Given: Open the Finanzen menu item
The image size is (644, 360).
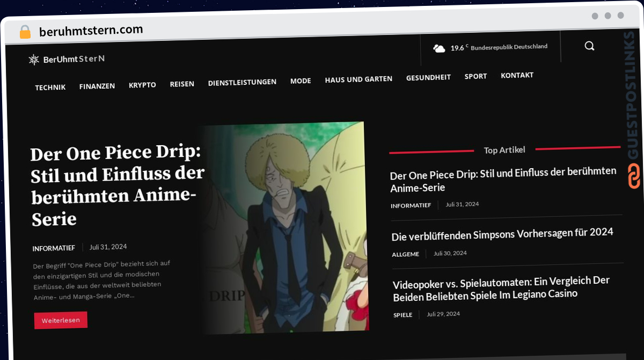Looking at the screenshot, I should pyautogui.click(x=97, y=86).
